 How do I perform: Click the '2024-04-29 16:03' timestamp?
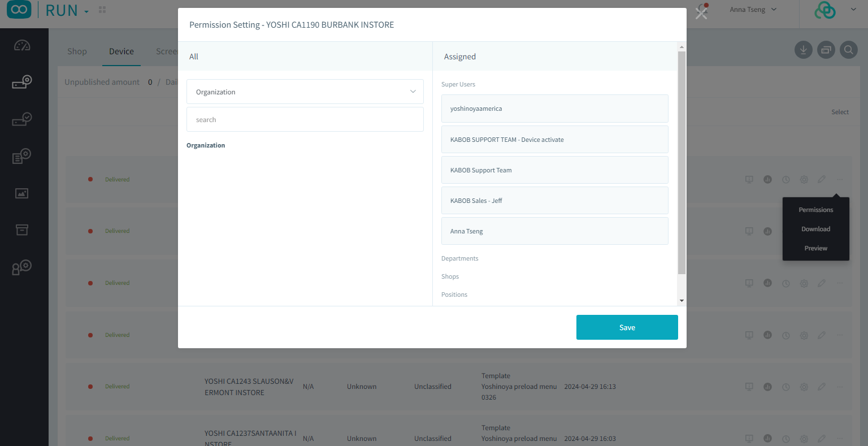(590, 439)
